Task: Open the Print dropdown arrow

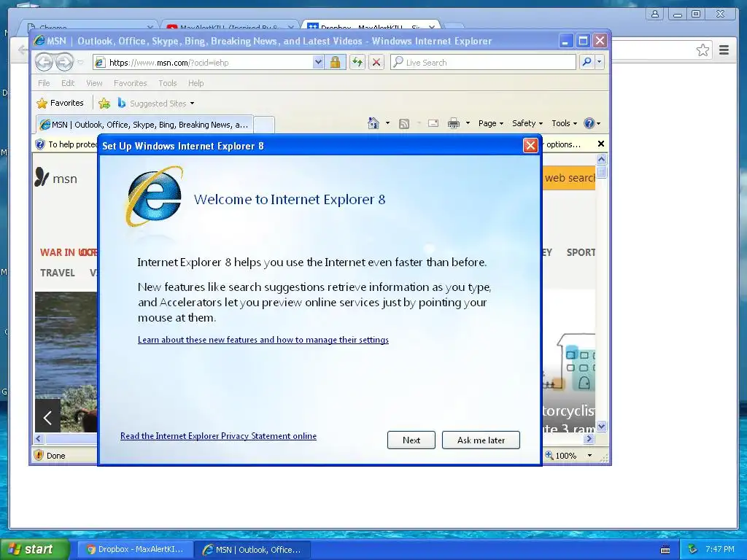Action: [x=468, y=123]
